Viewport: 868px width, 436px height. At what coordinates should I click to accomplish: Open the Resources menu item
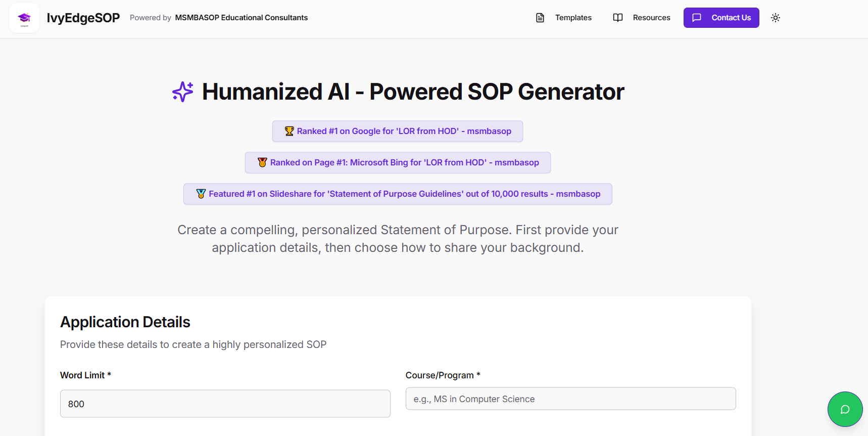click(x=651, y=18)
